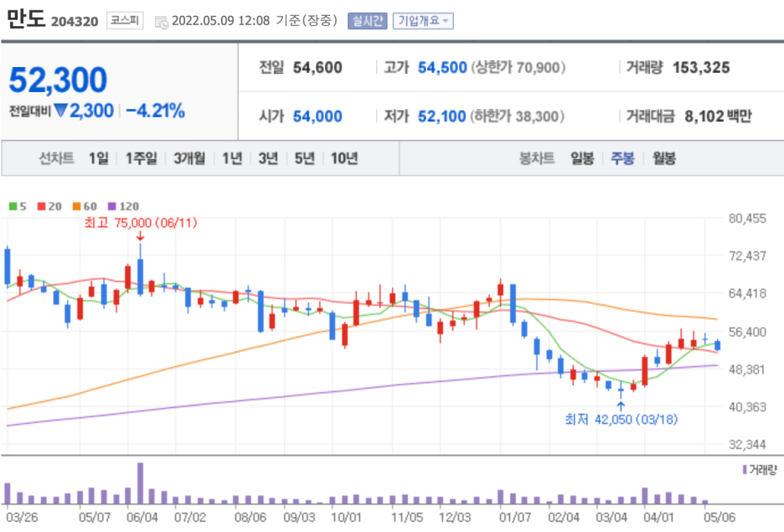
Task: Click the 최저 42,050 (03/18) chart label
Action: (x=621, y=419)
